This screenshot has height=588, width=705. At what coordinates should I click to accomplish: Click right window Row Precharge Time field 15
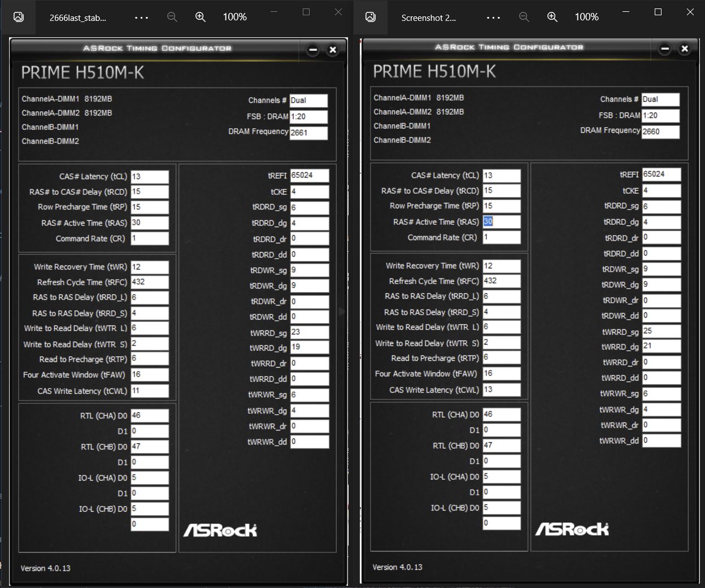pyautogui.click(x=502, y=206)
